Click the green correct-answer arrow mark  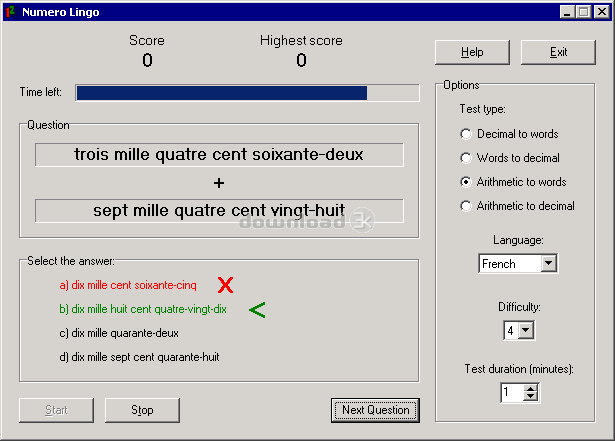click(257, 310)
